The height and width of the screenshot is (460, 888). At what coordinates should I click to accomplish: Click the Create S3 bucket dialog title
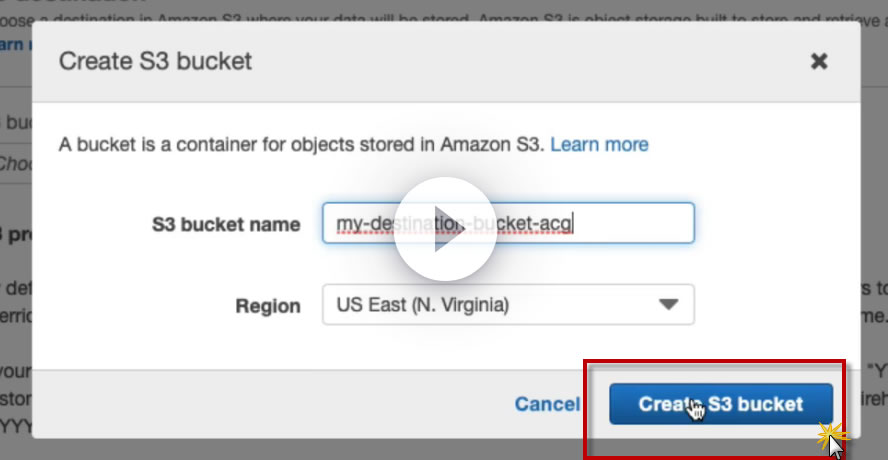coord(155,61)
